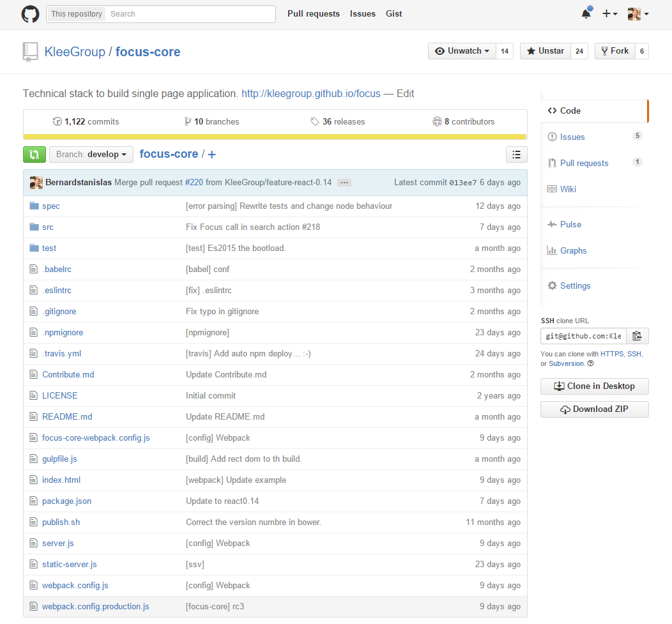Expand the commit message ellipsis
Screen dimensions: 672x624
[344, 183]
